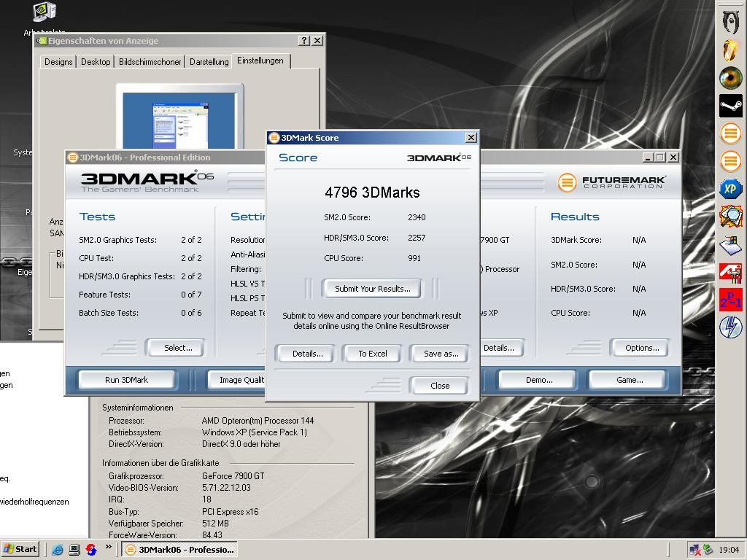Click the Batch Size Tests 0 of 6 value
747x560 pixels.
coord(191,313)
